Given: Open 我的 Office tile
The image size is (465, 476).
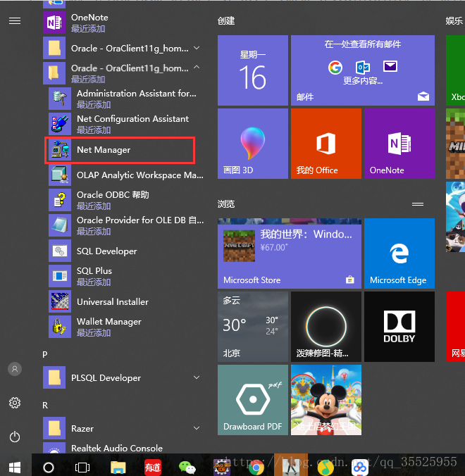Looking at the screenshot, I should point(326,144).
